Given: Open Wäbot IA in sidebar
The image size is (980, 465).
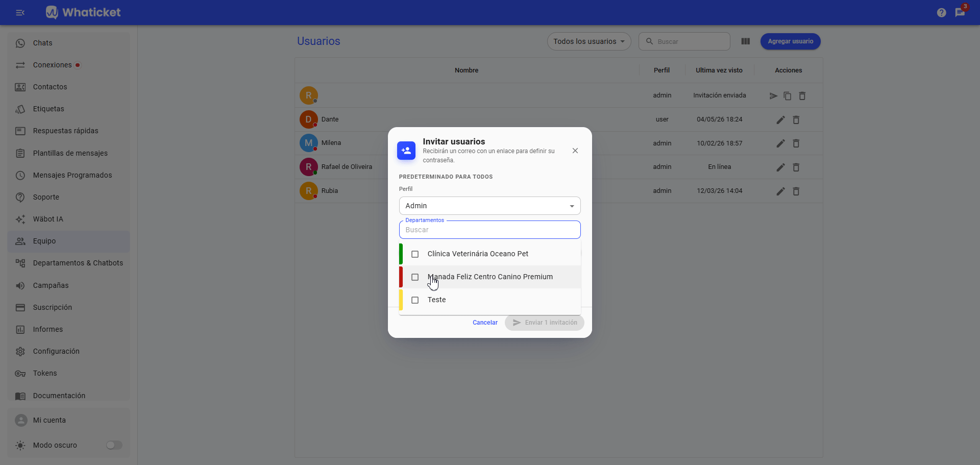Looking at the screenshot, I should tap(68, 219).
